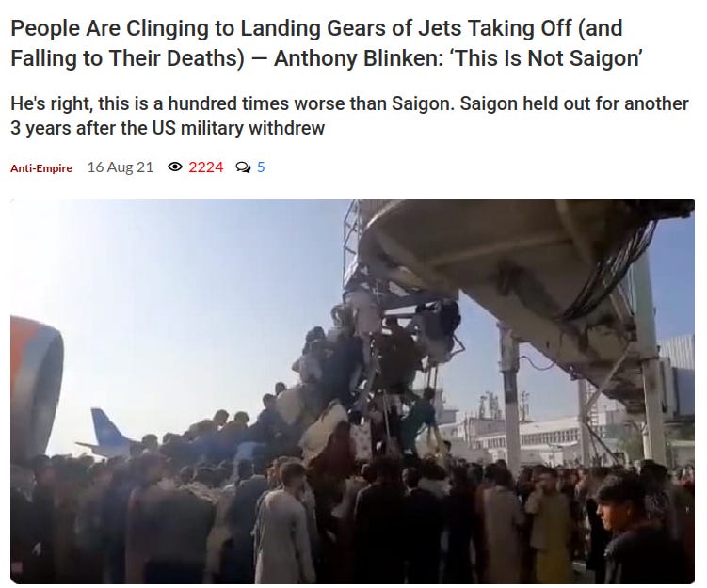Image resolution: width=707 pixels, height=588 pixels.
Task: Open the article headline about landing gears
Action: [x=326, y=42]
